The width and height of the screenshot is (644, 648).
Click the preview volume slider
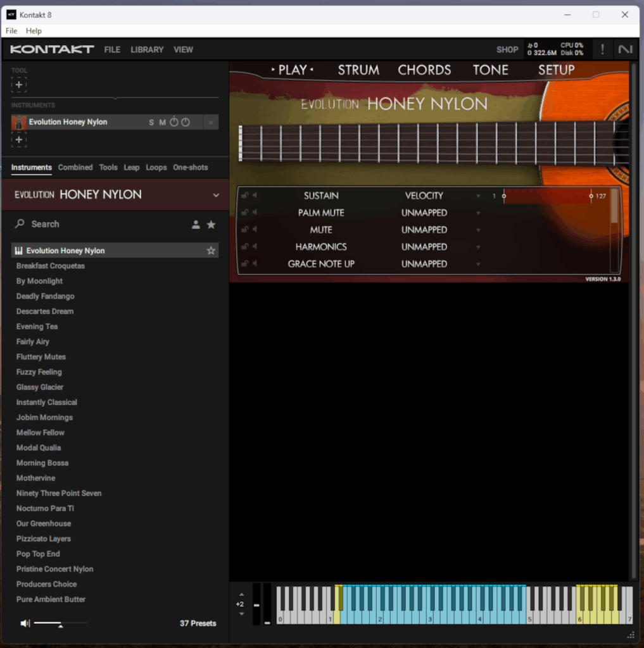tap(60, 623)
